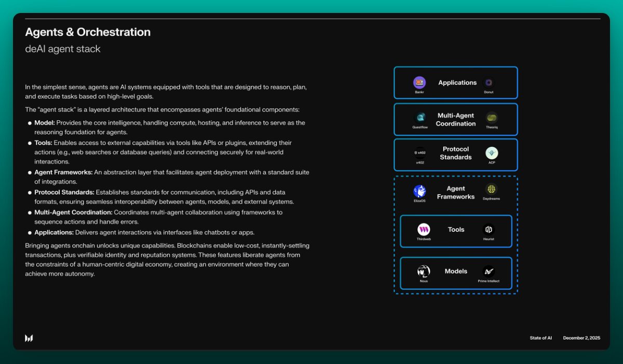
Task: Click the 'Bankr' caption text
Action: [419, 92]
